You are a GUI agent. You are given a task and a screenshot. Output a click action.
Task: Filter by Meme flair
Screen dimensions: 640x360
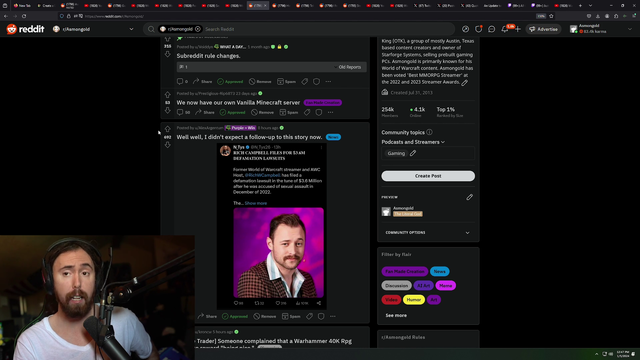click(x=445, y=286)
